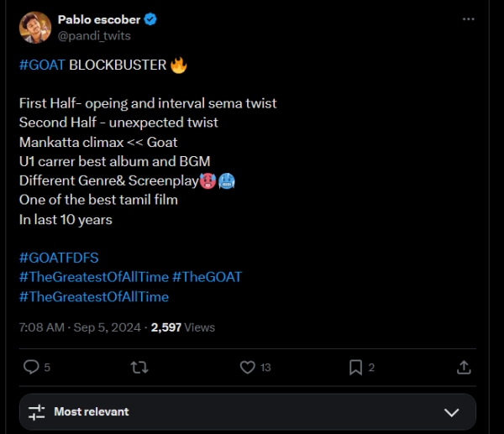The width and height of the screenshot is (504, 434).
Task: Open last #TheGreatestOfAllTime hashtag line
Action: click(x=93, y=296)
